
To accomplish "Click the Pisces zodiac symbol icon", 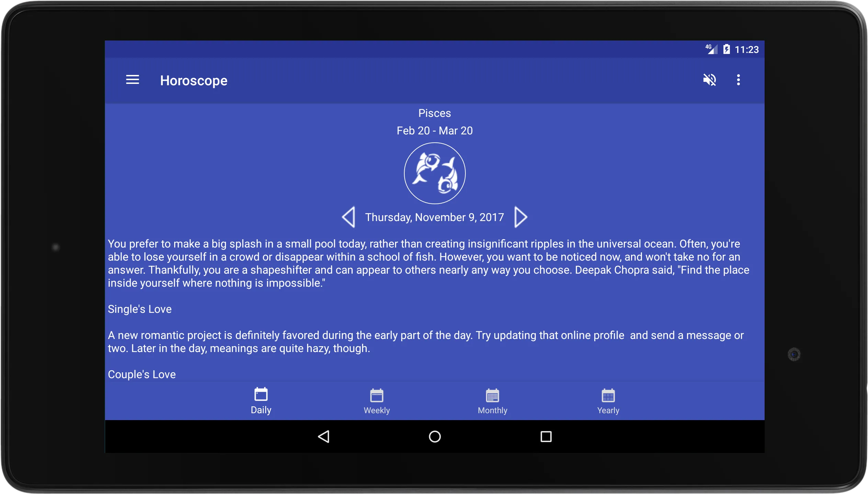I will [433, 173].
